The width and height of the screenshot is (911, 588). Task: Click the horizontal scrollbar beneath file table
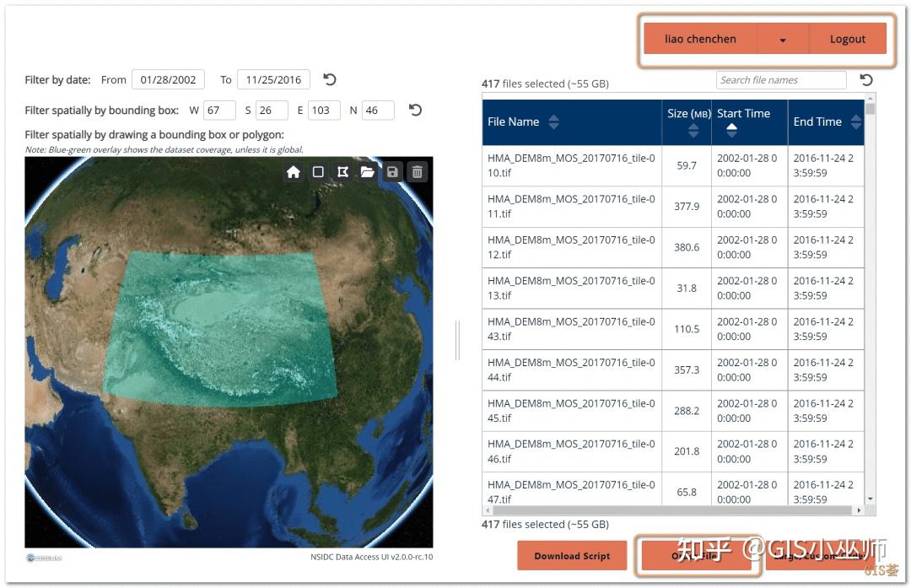click(x=673, y=510)
